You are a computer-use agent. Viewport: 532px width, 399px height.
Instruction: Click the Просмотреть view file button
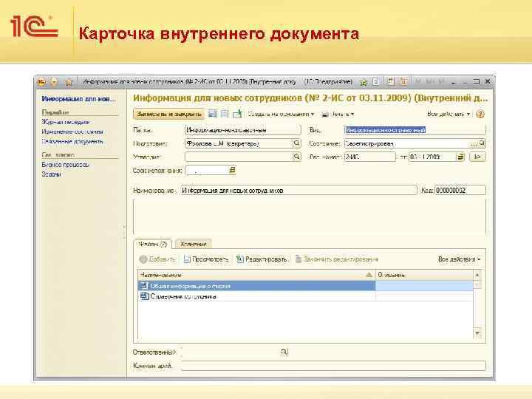206,259
